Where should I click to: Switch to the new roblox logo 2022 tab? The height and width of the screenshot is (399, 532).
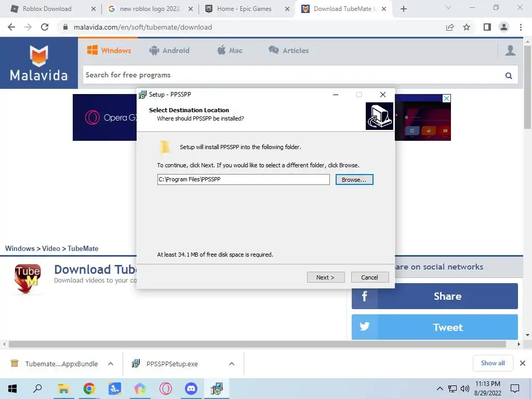(150, 9)
